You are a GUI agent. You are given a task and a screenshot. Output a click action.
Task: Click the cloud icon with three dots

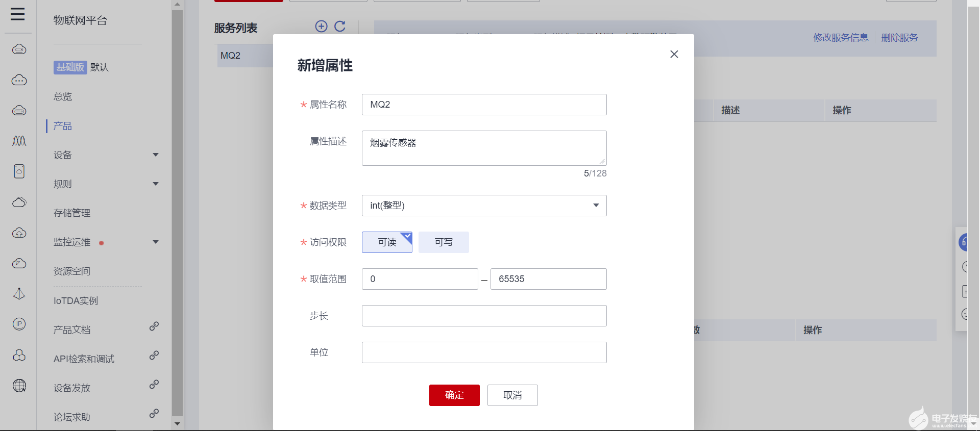pos(19,80)
